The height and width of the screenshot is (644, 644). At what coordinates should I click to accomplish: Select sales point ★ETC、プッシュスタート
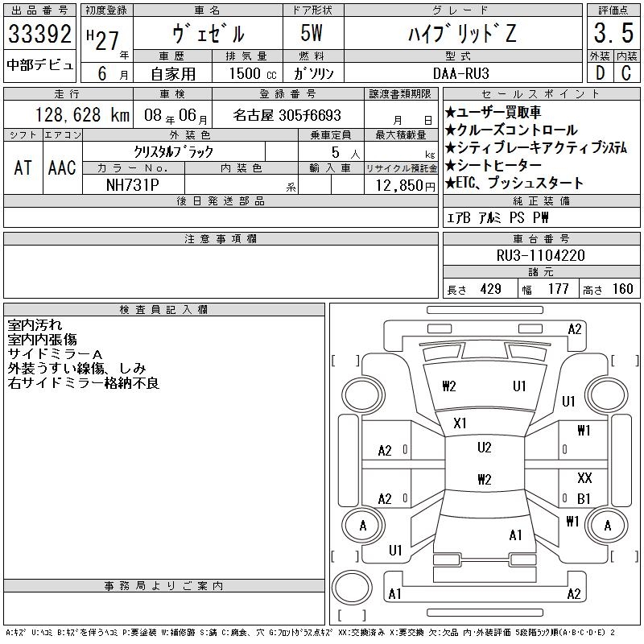pyautogui.click(x=514, y=184)
